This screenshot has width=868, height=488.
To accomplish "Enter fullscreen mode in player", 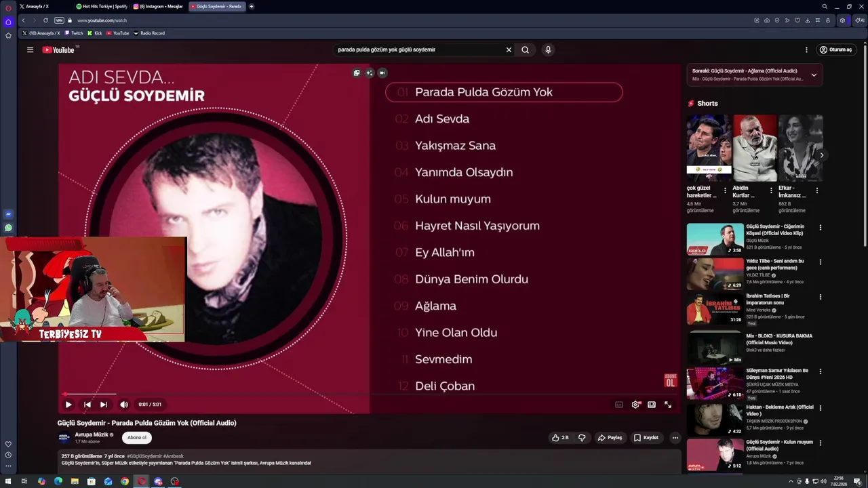I will pyautogui.click(x=668, y=405).
